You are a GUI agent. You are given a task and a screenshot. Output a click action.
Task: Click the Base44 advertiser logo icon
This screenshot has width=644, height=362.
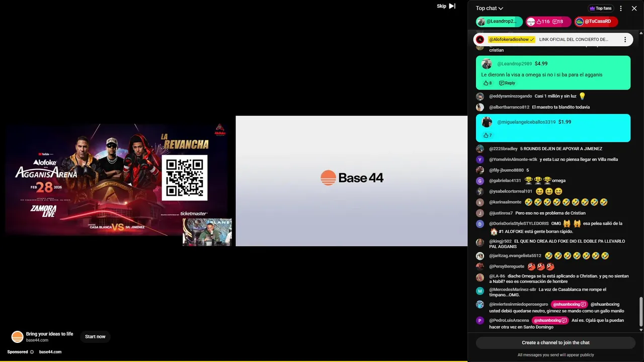17,336
